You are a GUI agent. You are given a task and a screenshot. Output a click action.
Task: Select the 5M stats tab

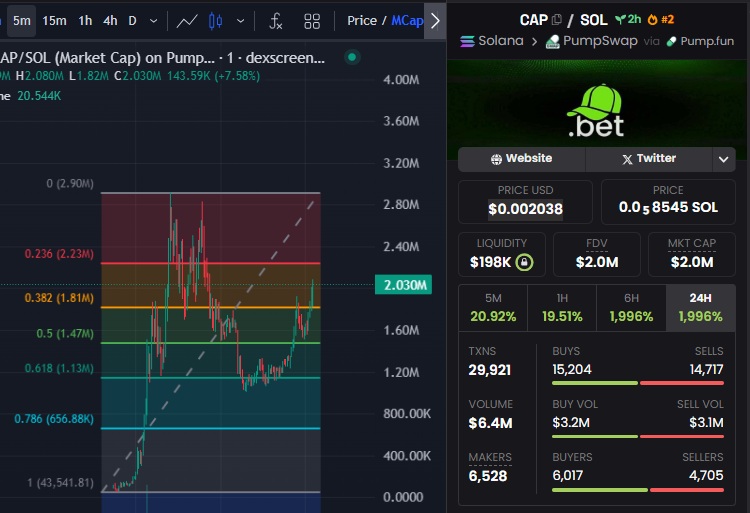pyautogui.click(x=493, y=308)
